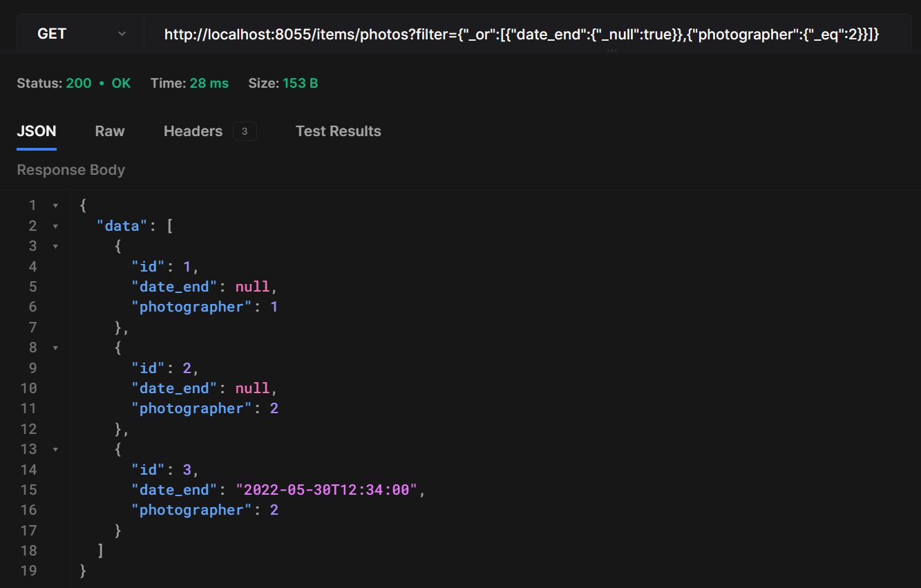
Task: Select the JSON response tab
Action: 36,131
